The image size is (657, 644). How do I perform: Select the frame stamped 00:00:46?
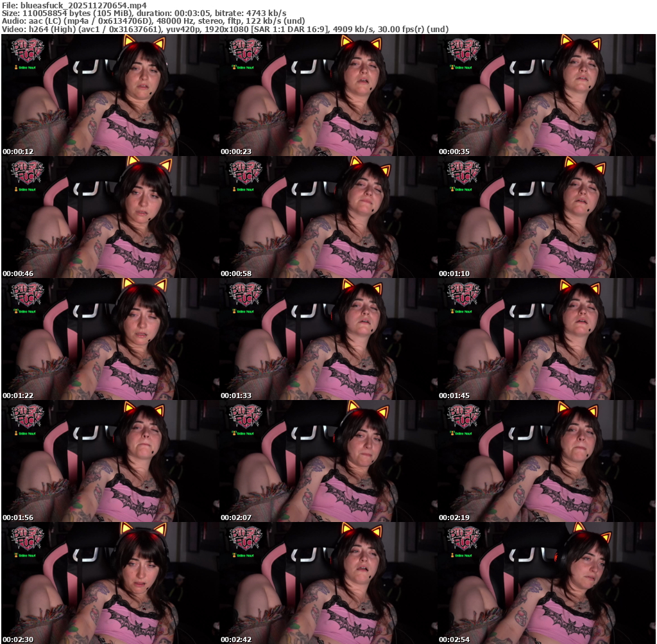pos(110,217)
